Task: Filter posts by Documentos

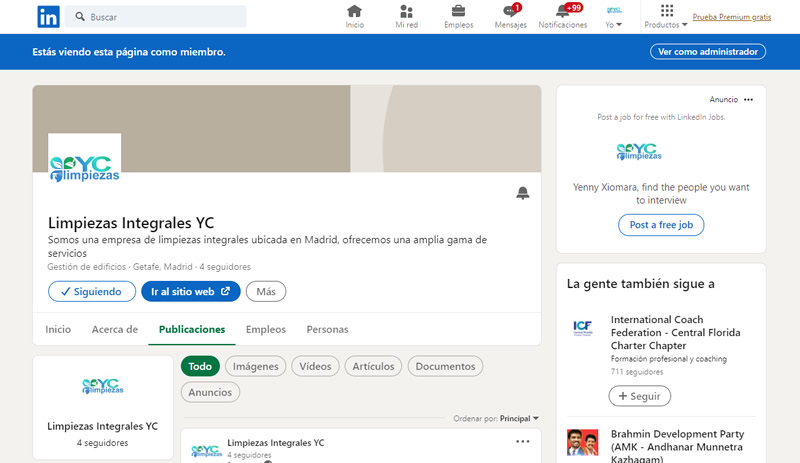Action: [x=445, y=366]
